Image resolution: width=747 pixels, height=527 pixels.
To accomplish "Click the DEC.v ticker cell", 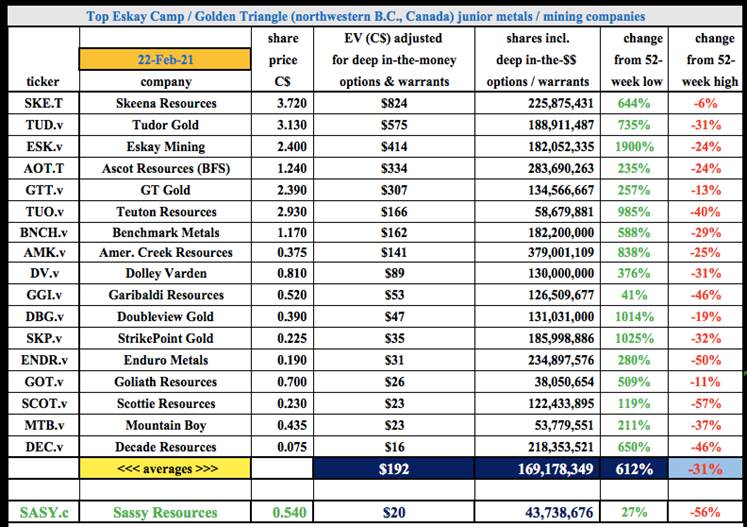I will (x=43, y=447).
